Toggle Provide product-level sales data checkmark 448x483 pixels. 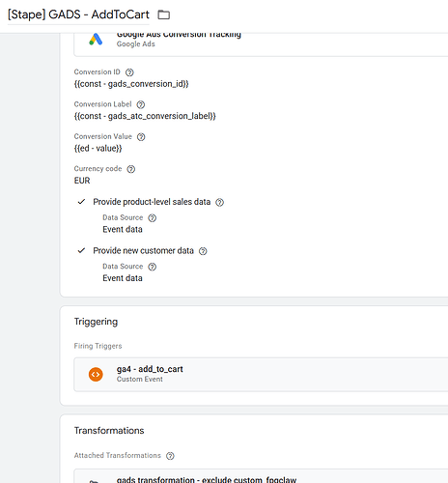81,202
